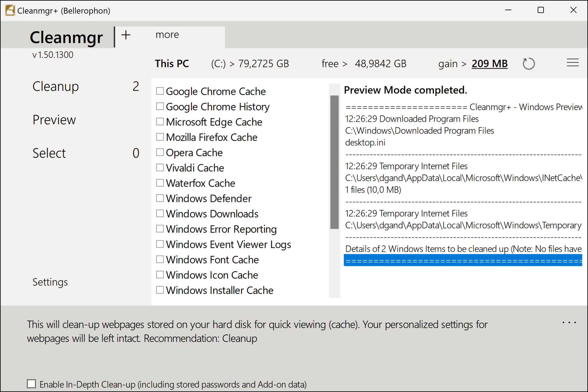Click '12:26:29 Downloaded Program Files' log line
Screen dimensions: 588x392
coord(412,119)
